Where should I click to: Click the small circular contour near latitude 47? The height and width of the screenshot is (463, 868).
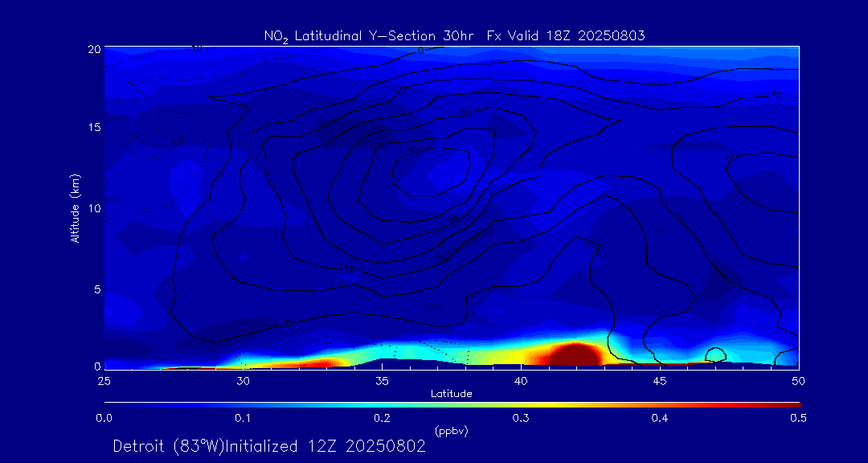[716, 354]
